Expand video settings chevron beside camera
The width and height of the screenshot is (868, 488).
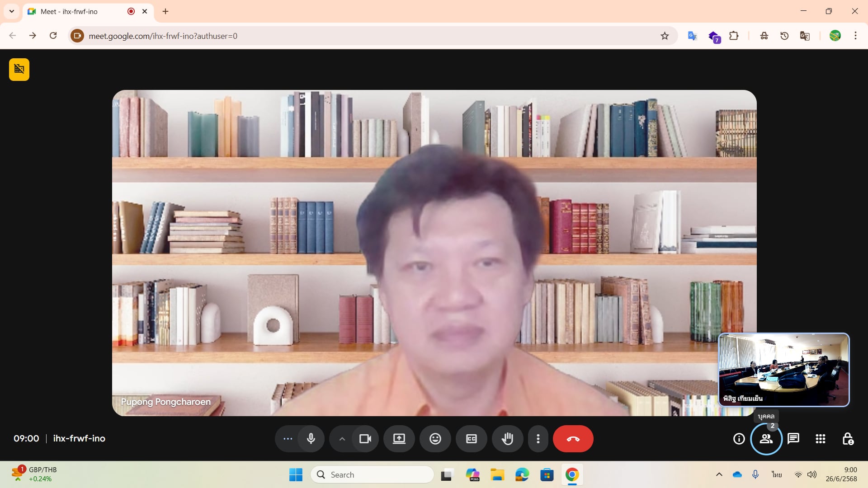pyautogui.click(x=342, y=439)
